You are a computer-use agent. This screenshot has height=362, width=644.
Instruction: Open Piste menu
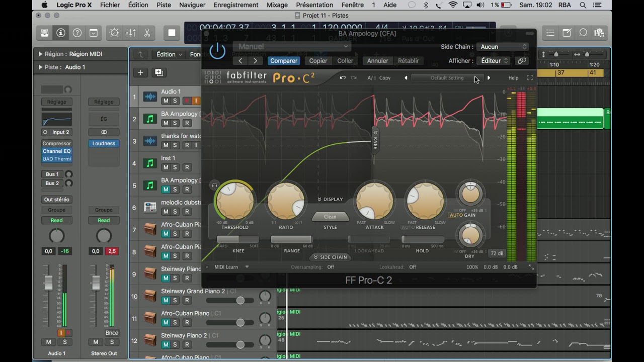click(x=164, y=5)
